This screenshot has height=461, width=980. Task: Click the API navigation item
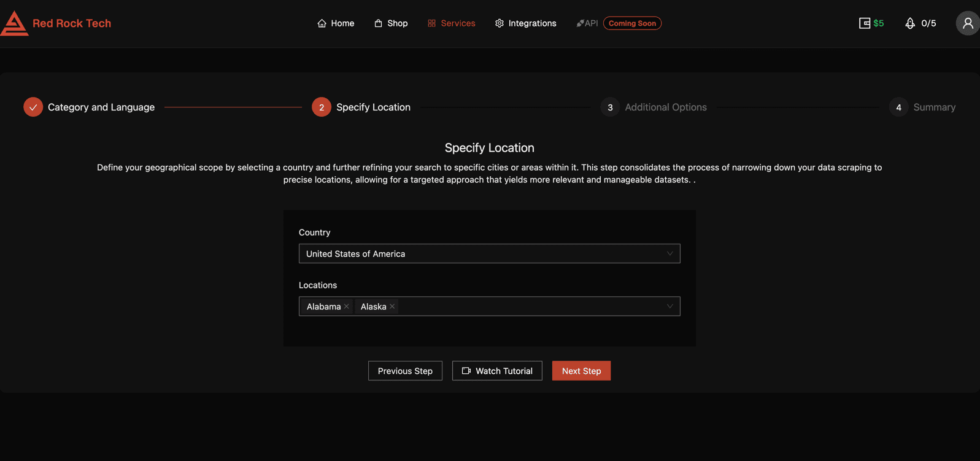587,23
